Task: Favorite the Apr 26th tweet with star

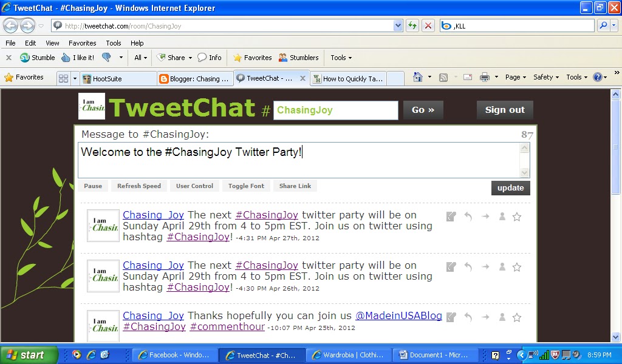Action: pos(517,267)
